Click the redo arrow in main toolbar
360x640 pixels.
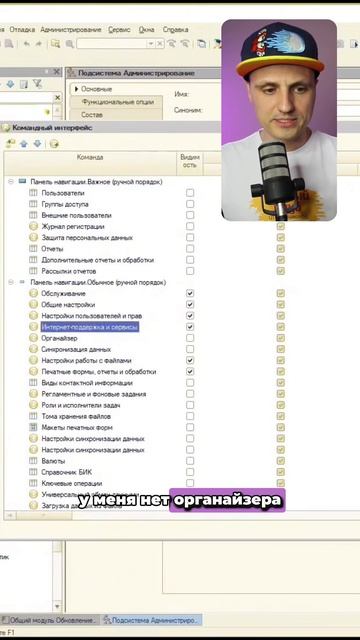[38, 44]
